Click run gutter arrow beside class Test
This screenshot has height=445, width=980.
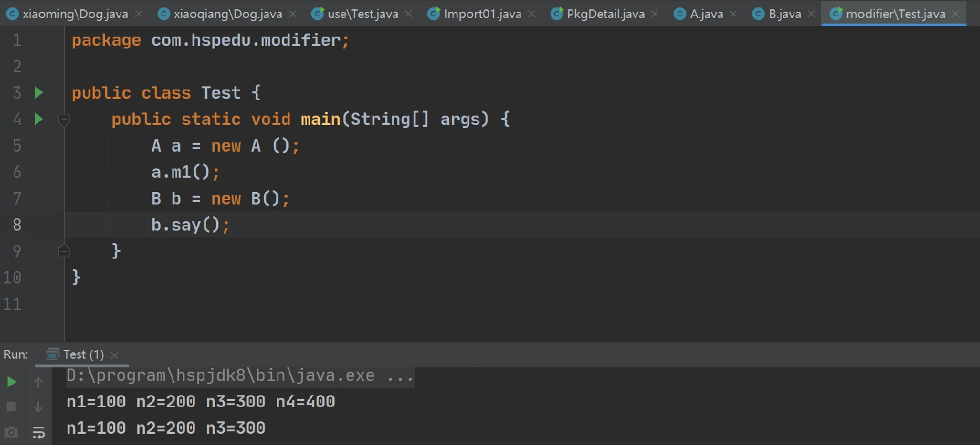point(39,93)
